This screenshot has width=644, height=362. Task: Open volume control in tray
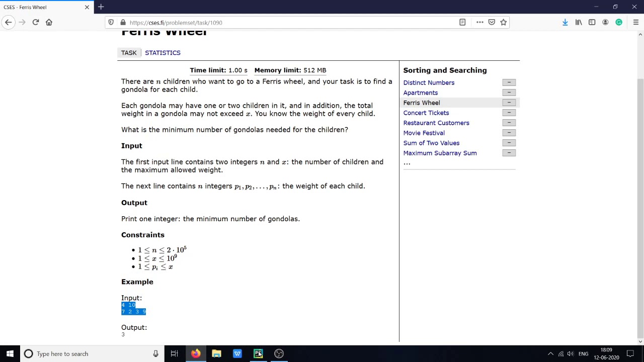(571, 354)
